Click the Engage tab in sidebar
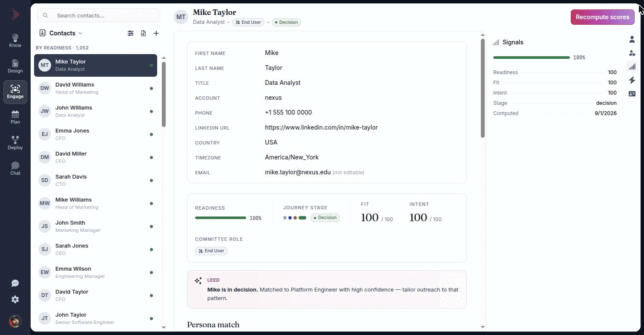644x335 pixels. (15, 92)
